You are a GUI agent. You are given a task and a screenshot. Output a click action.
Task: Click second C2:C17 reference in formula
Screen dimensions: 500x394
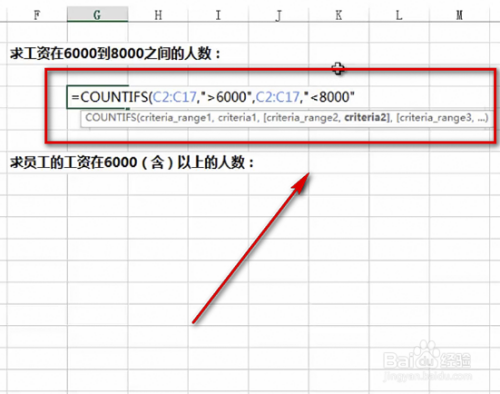(x=277, y=97)
